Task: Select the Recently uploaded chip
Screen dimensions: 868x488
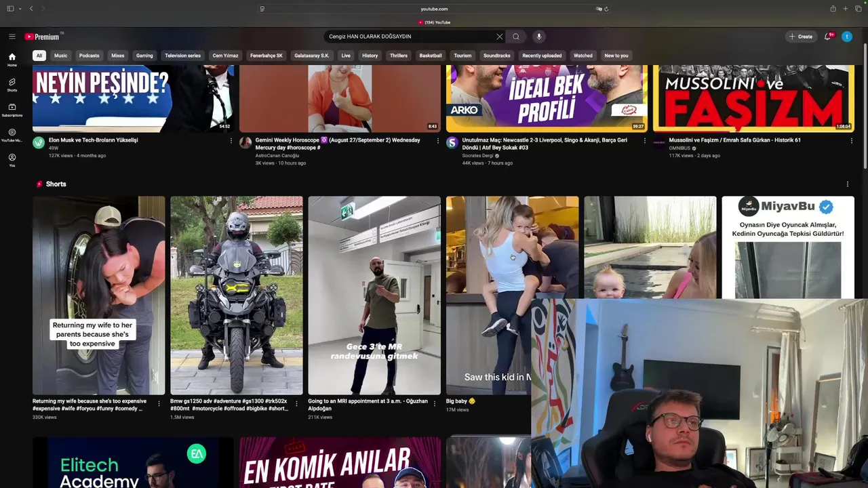Action: [x=542, y=56]
